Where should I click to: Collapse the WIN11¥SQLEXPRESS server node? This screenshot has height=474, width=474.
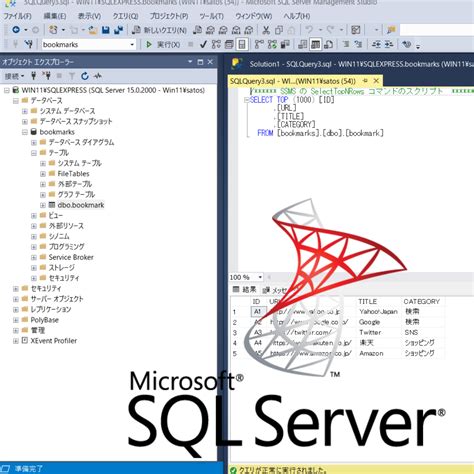tap(7, 90)
